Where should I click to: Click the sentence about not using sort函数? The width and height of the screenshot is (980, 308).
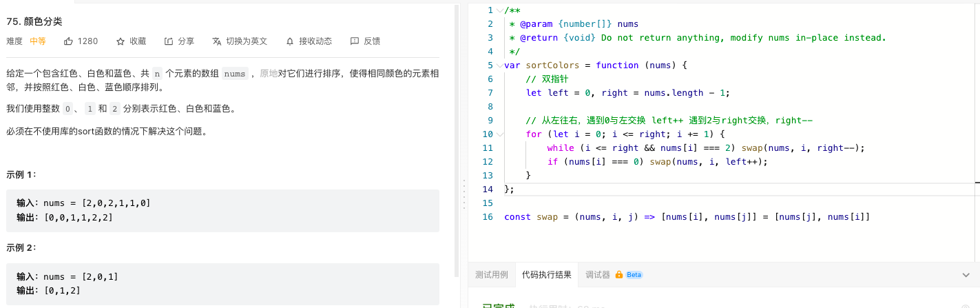tap(107, 131)
